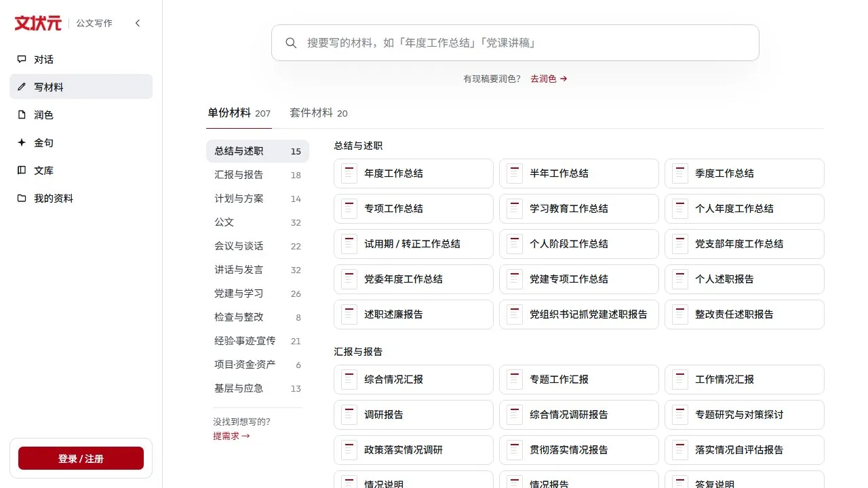Viewport: 868px width, 488px height.
Task: Click the search magnifier icon
Action: click(x=291, y=43)
